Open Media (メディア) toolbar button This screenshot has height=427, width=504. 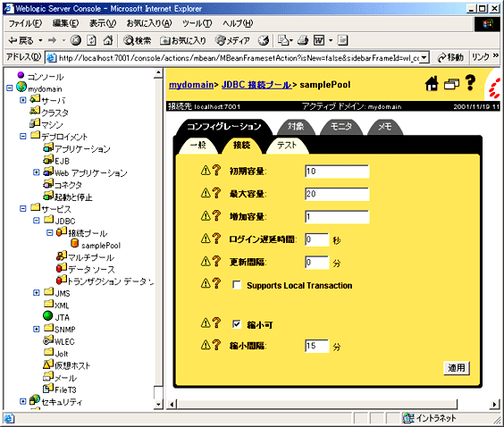pyautogui.click(x=232, y=40)
